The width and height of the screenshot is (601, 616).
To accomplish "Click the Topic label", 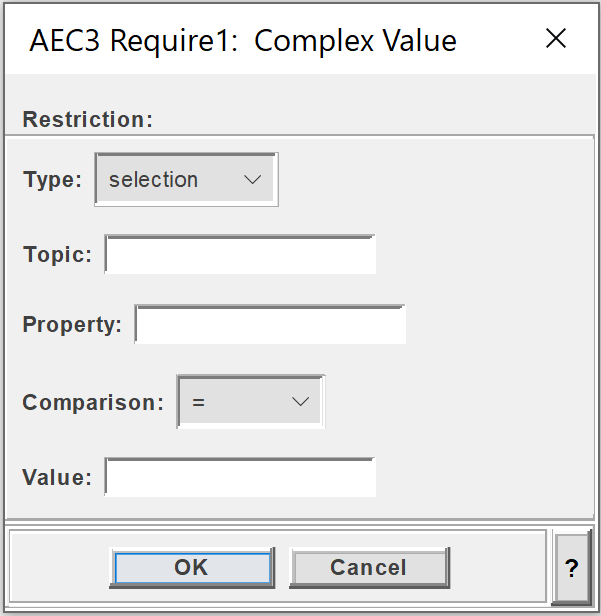I will pos(57,254).
